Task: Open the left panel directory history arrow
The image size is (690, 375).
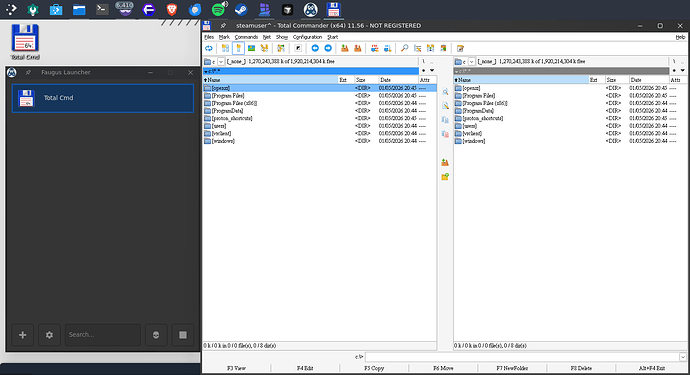Action: [x=432, y=70]
